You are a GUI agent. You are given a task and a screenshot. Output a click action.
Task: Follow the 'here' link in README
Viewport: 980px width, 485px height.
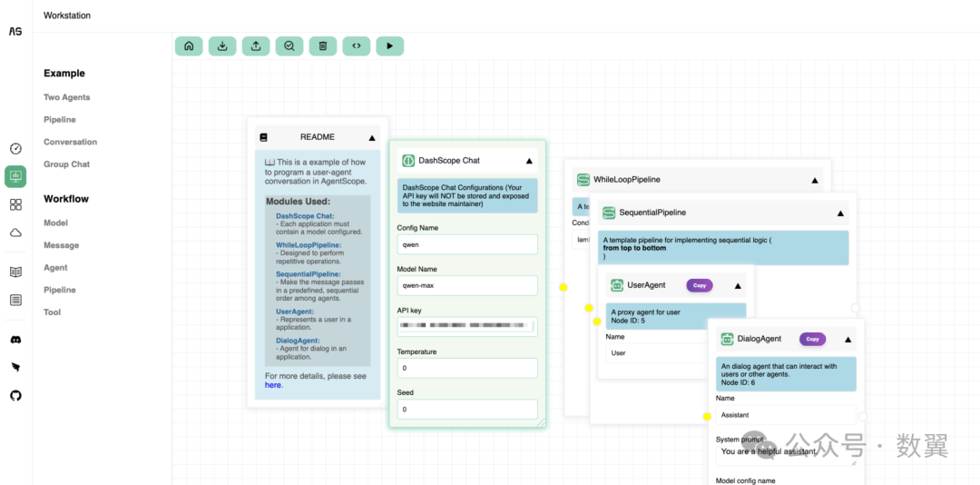coord(272,385)
